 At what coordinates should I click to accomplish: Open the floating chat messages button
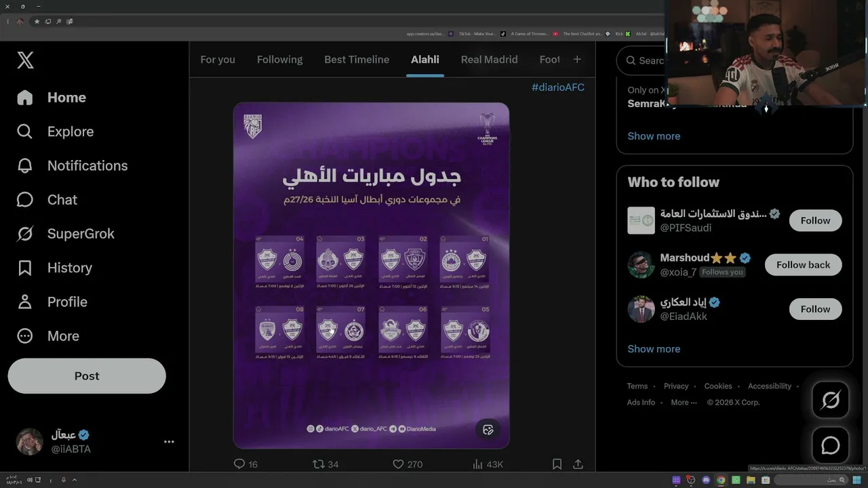coord(831,445)
